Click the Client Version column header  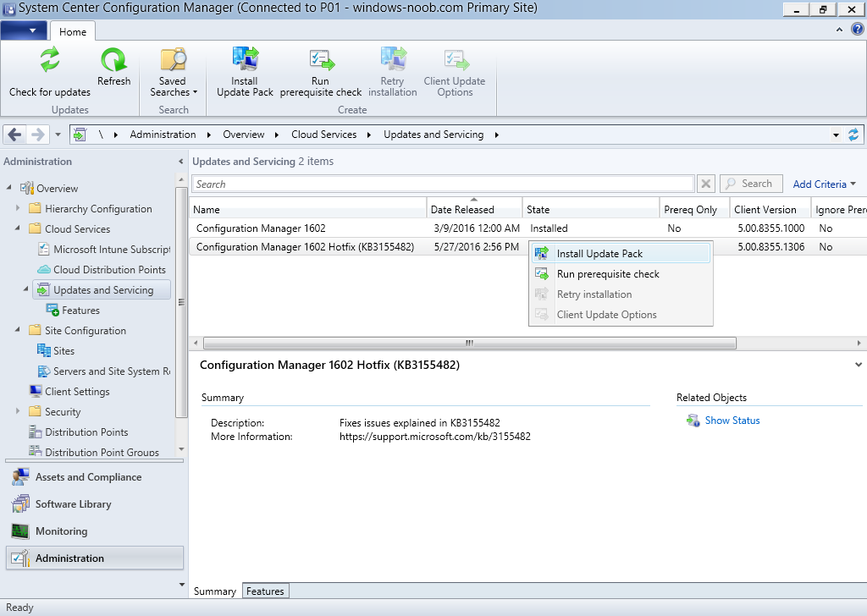click(770, 209)
